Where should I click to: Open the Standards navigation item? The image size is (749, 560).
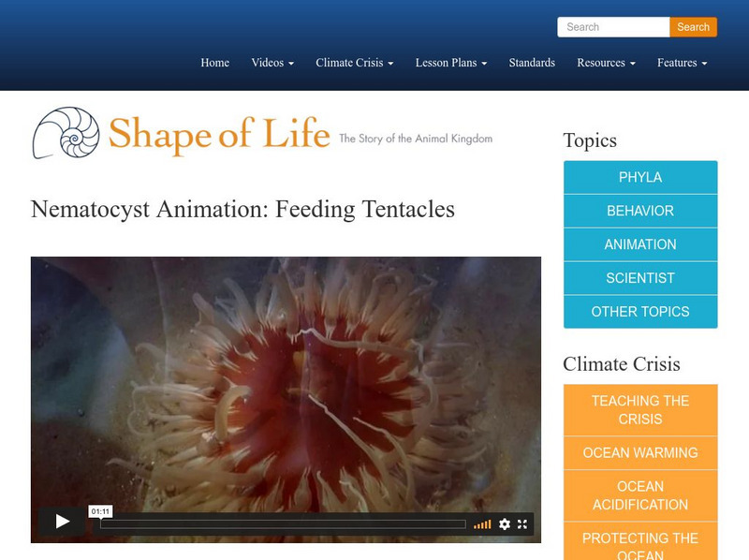pyautogui.click(x=531, y=63)
